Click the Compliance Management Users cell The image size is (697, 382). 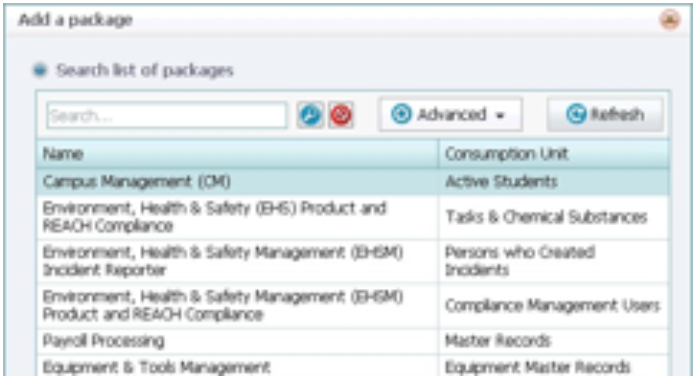(x=554, y=306)
